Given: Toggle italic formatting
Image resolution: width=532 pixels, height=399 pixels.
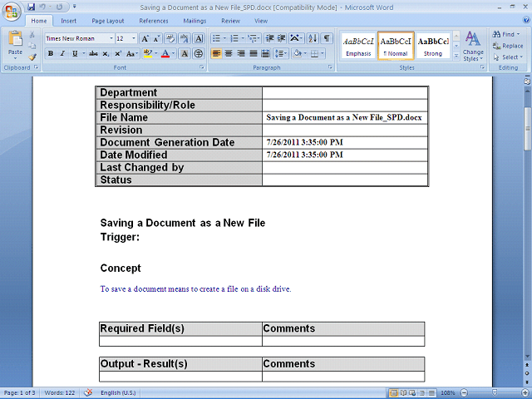Looking at the screenshot, I should (x=62, y=53).
